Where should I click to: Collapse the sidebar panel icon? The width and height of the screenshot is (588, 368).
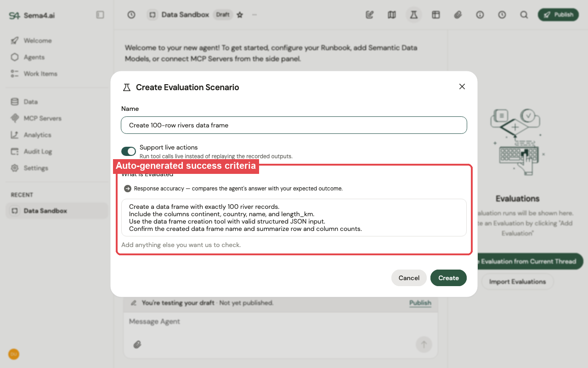100,15
